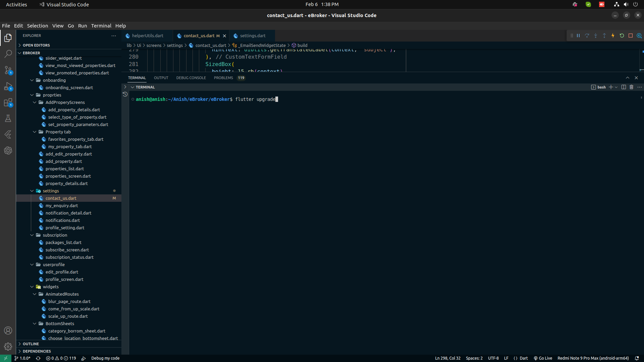The width and height of the screenshot is (644, 362).
Task: Open the Selection menu
Action: click(x=38, y=26)
